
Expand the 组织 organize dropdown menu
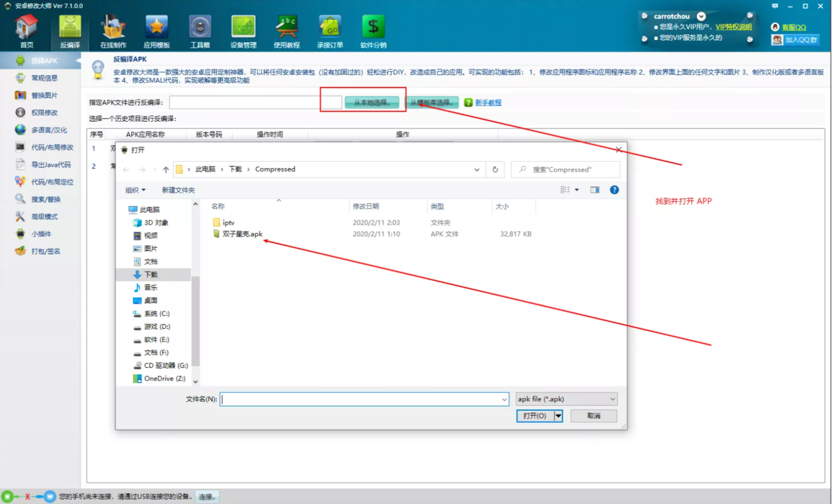135,190
